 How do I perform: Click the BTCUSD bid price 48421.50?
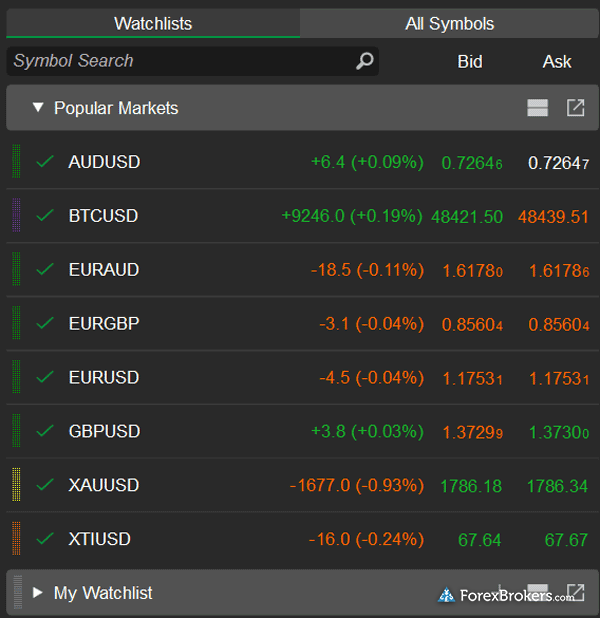point(467,216)
